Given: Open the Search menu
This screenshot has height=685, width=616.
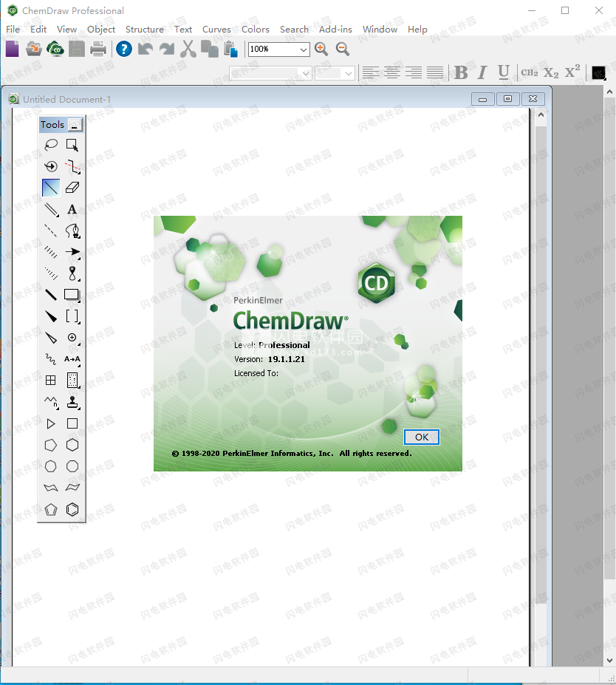Looking at the screenshot, I should pyautogui.click(x=294, y=30).
